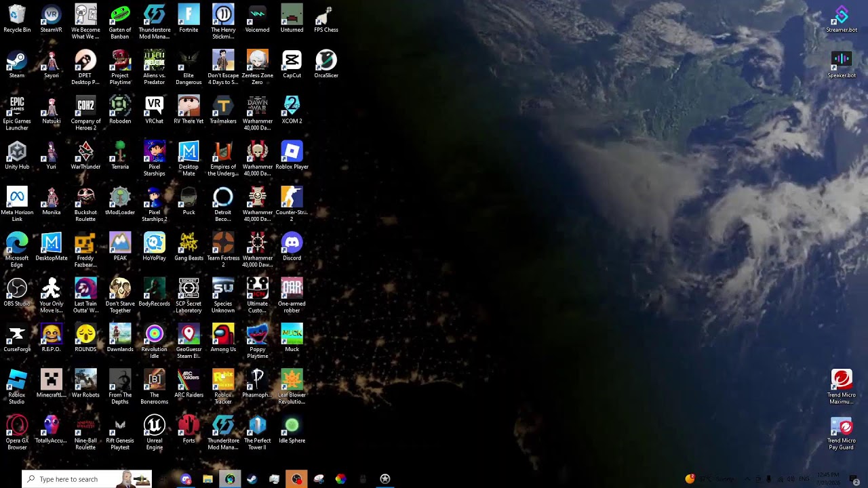Switch to Steam in the taskbar
Image resolution: width=868 pixels, height=488 pixels.
pyautogui.click(x=252, y=479)
